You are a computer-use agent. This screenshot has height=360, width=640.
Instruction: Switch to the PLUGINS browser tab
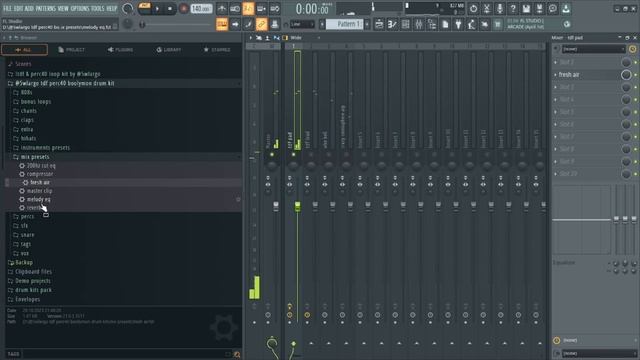coord(120,50)
